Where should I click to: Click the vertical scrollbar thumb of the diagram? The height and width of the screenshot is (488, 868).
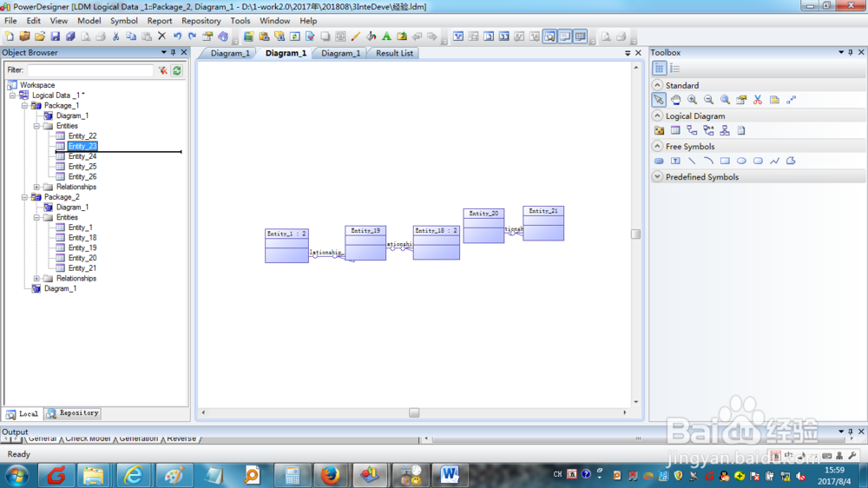(635, 234)
